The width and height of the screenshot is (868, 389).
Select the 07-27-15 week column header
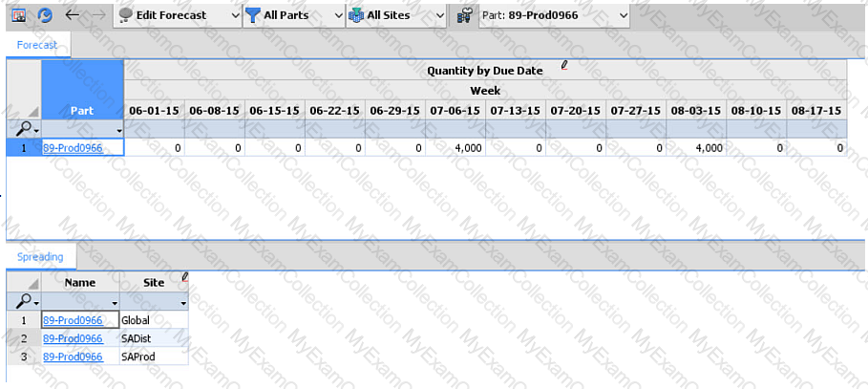click(x=636, y=110)
